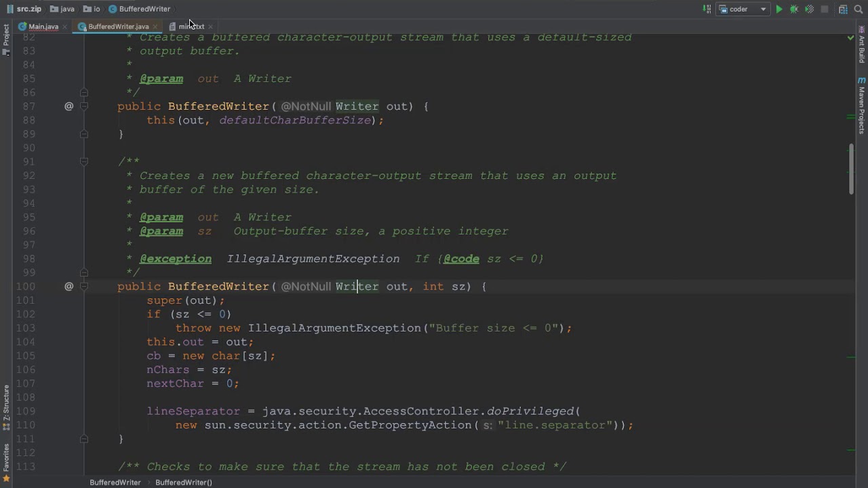Click the green checkmark inspection status indicator
This screenshot has width=868, height=488.
pyautogui.click(x=851, y=38)
